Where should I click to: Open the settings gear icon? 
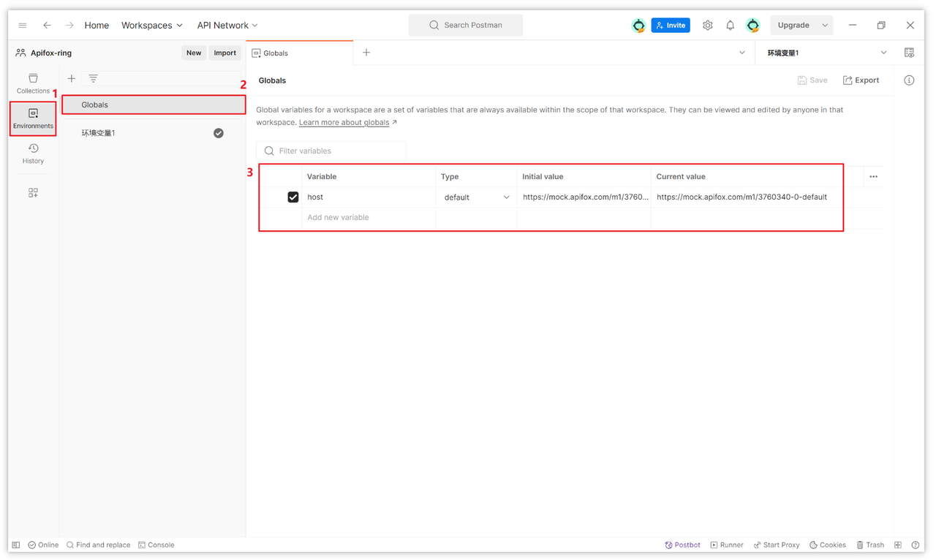pyautogui.click(x=708, y=25)
